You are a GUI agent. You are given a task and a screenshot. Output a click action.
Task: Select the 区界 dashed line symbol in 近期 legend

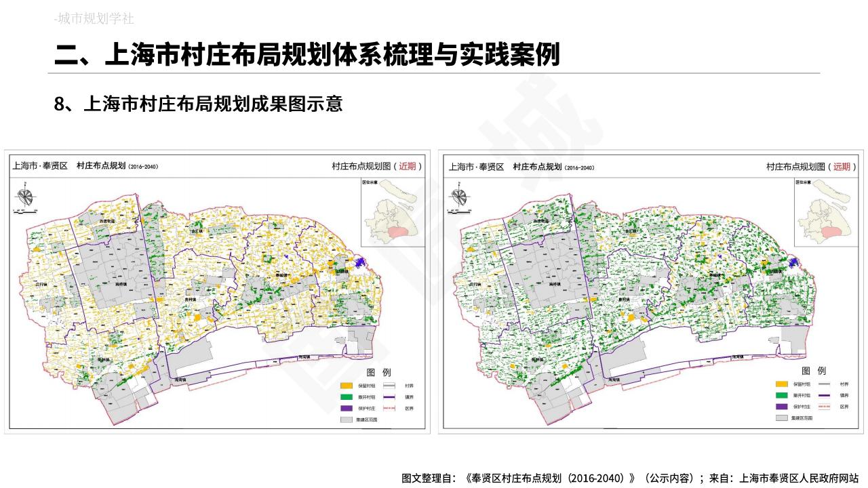tap(389, 409)
